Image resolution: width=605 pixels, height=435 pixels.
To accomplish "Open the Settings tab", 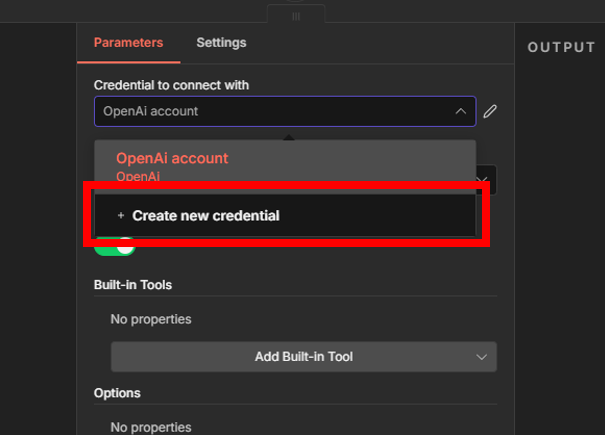I will click(x=221, y=43).
